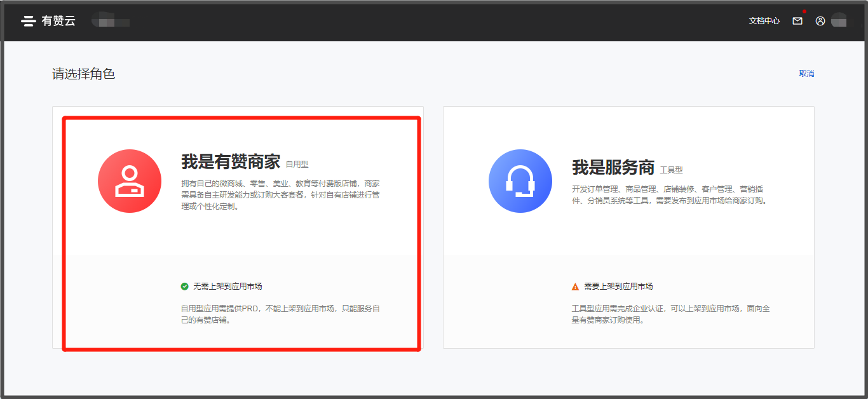Select the red merchant avatar icon

130,181
